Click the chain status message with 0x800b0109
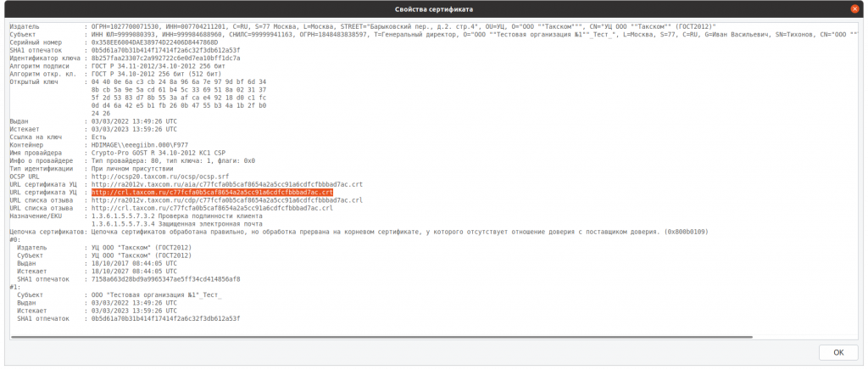Image resolution: width=868 pixels, height=370 pixels. click(400, 232)
